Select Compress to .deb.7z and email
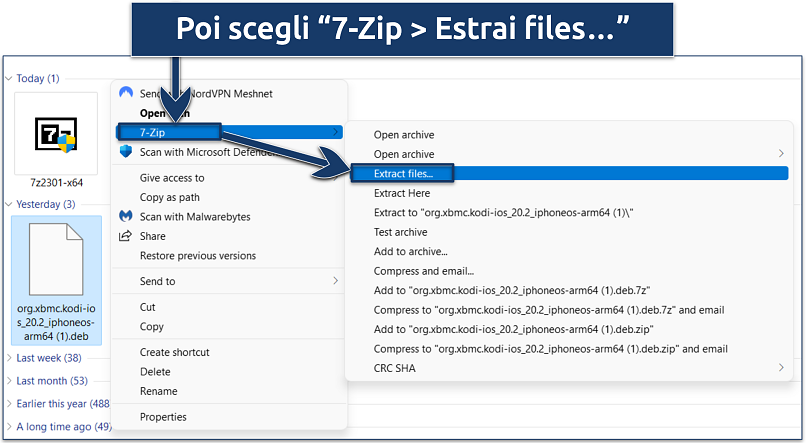Image resolution: width=806 pixels, height=443 pixels. tap(549, 310)
